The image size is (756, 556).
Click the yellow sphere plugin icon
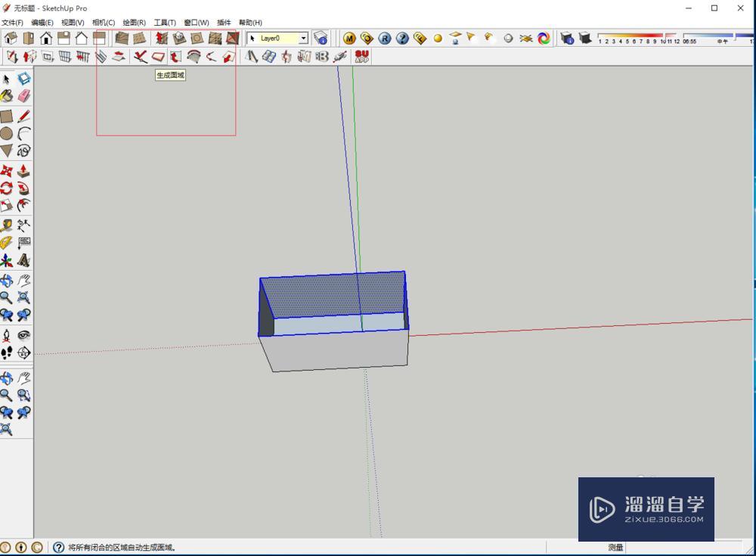click(x=438, y=39)
